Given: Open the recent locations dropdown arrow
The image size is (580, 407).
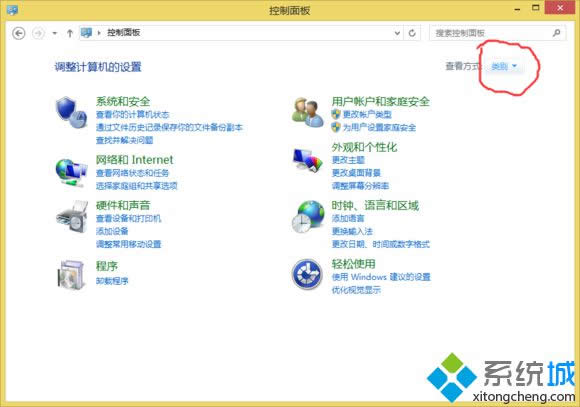Looking at the screenshot, I should (55, 33).
